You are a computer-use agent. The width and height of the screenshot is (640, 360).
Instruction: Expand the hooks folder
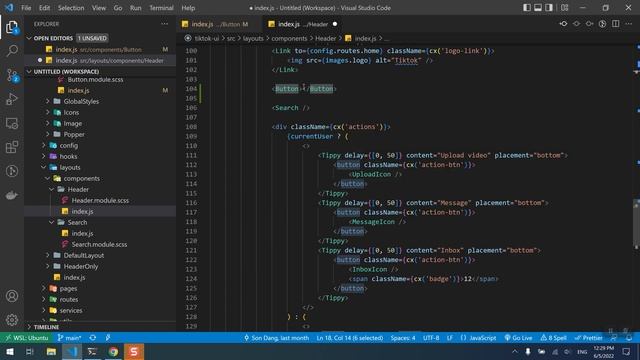[68, 156]
